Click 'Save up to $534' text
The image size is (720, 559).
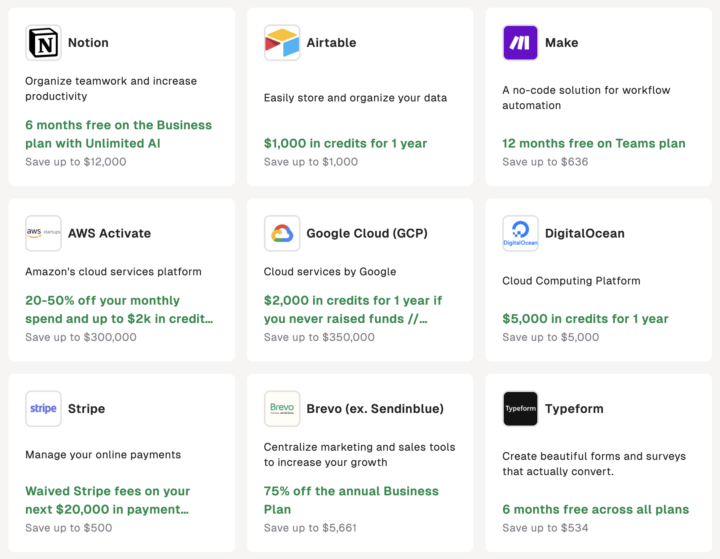pyautogui.click(x=545, y=528)
